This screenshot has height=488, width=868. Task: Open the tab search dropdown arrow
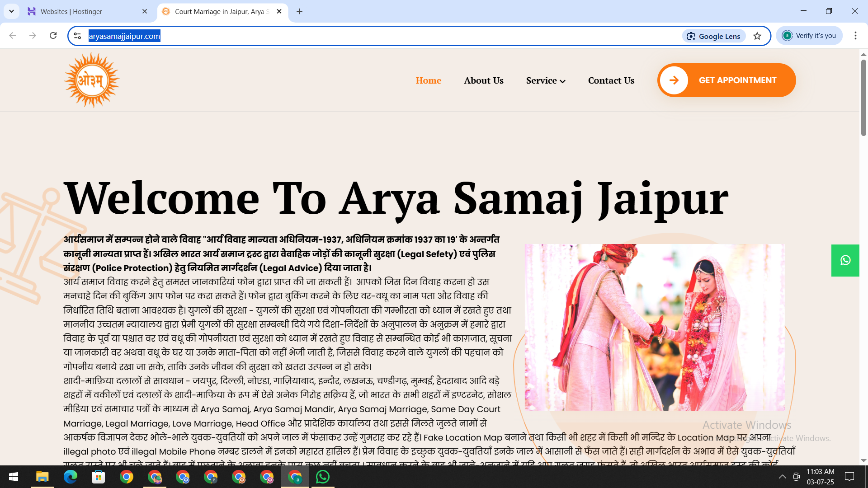(11, 11)
